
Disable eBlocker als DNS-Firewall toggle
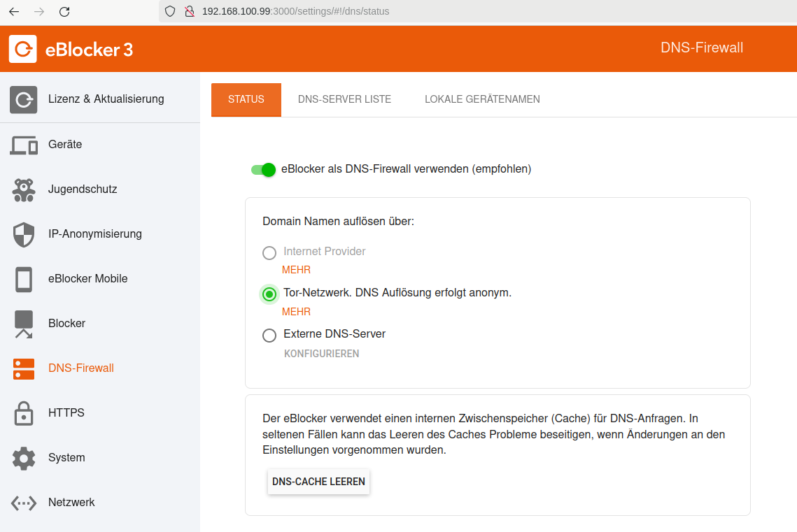[263, 170]
